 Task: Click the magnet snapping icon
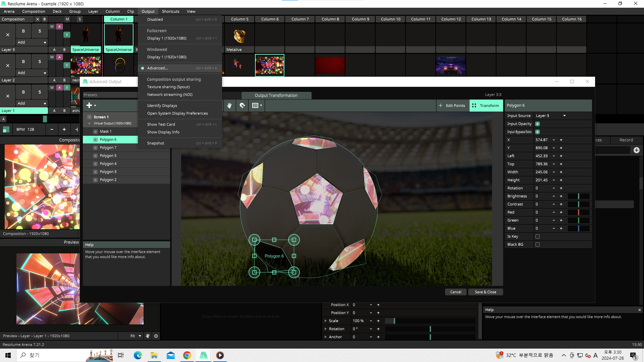[x=242, y=106]
